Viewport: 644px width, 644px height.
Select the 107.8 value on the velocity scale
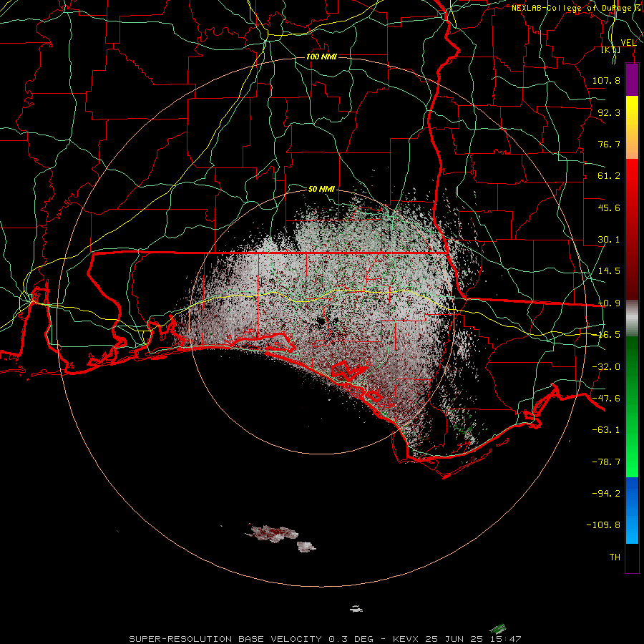tap(606, 80)
